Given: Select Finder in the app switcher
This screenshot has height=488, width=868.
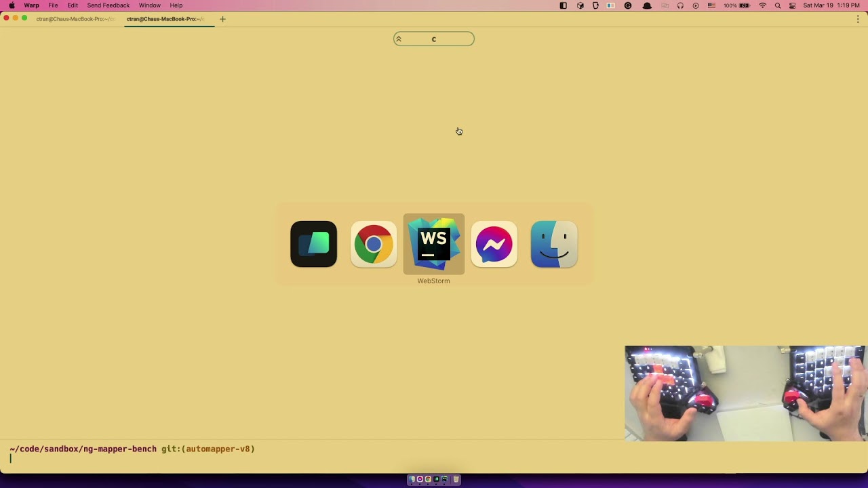Looking at the screenshot, I should click(554, 244).
